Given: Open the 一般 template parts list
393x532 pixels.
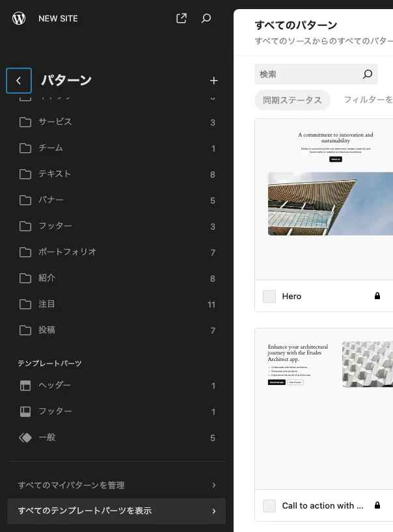Looking at the screenshot, I should [x=116, y=438].
